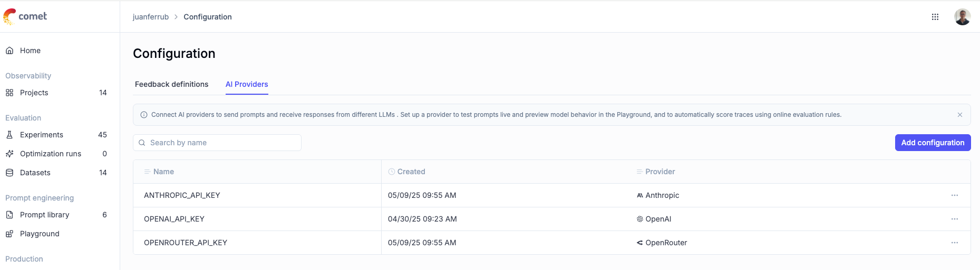Dismiss the AI providers info banner
This screenshot has height=270, width=980.
(959, 115)
